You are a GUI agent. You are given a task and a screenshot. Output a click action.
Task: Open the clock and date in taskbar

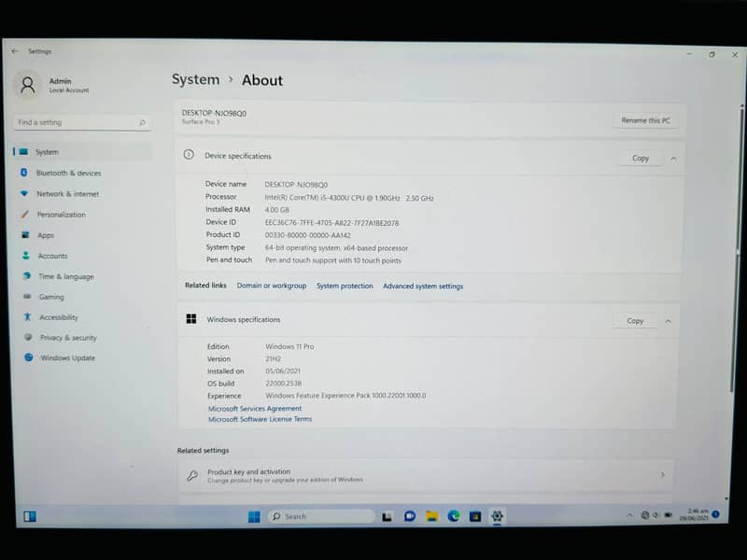(695, 514)
